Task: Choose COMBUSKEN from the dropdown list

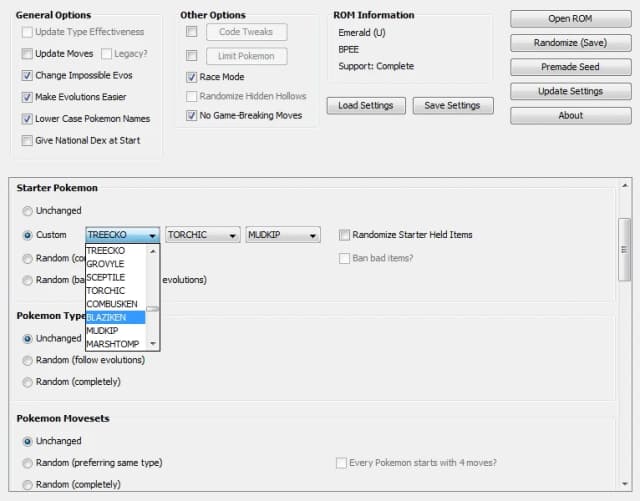Action: [x=116, y=304]
